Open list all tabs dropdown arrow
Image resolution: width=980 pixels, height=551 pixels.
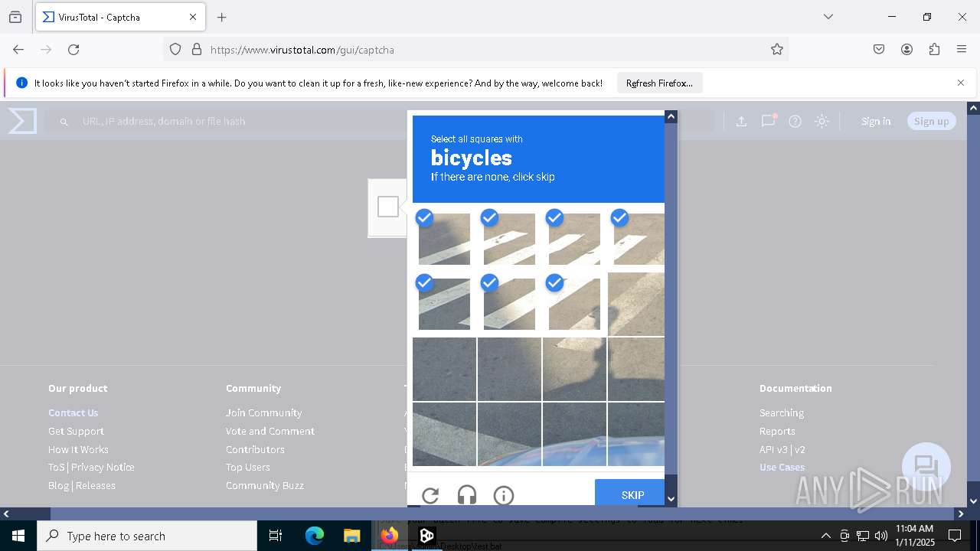point(828,17)
